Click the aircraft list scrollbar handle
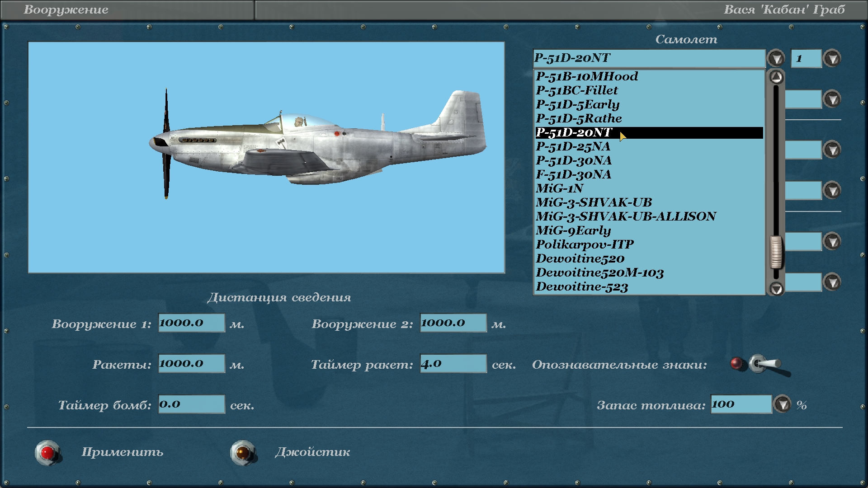This screenshot has height=488, width=868. tap(776, 252)
